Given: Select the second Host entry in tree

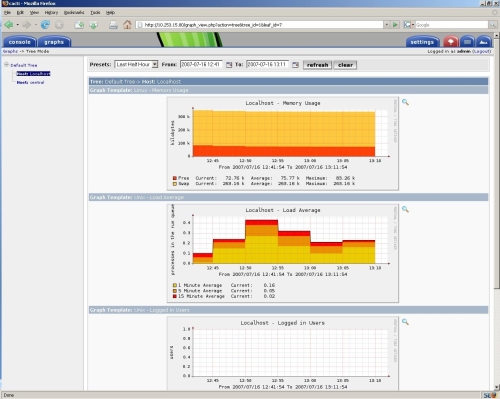Looking at the screenshot, I should (x=30, y=82).
